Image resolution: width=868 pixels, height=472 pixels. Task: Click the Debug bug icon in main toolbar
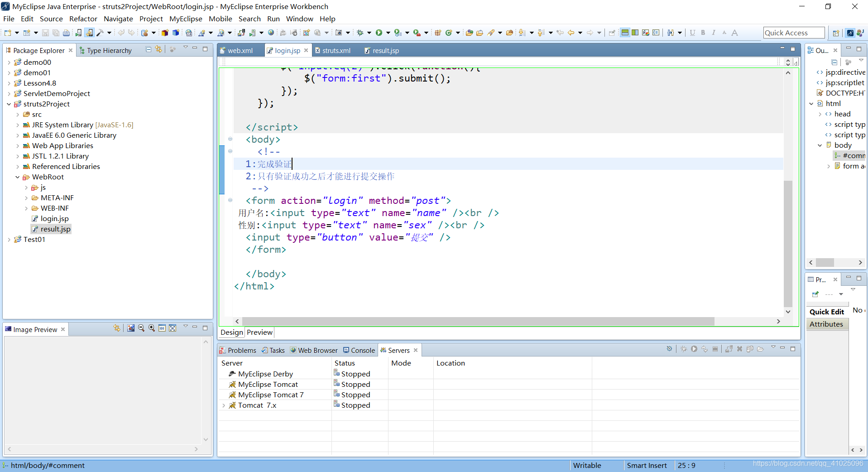click(x=360, y=33)
